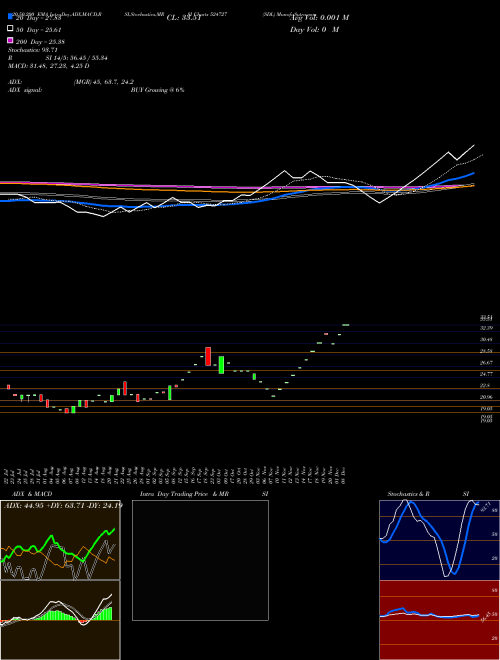The image size is (500, 660).
Task: Click the 'Intra Day Trading Price & MR' heading
Action: [x=184, y=494]
